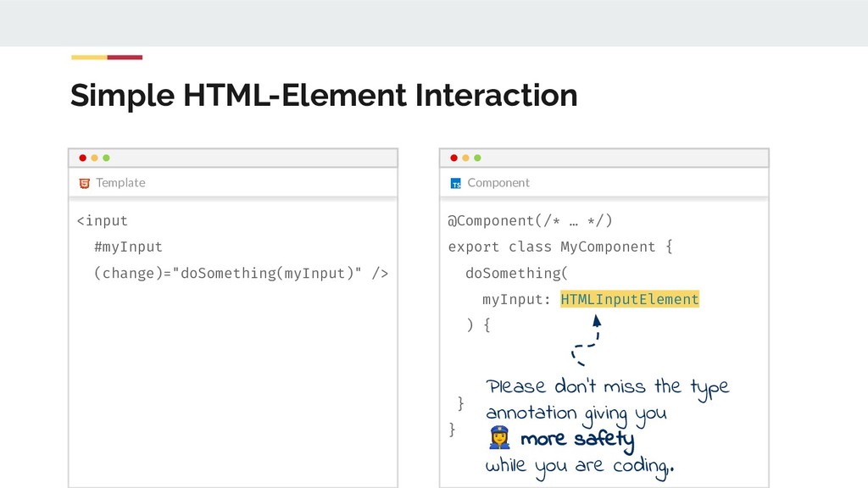The image size is (868, 488).
Task: Click the green dot in the Component window
Action: 477,158
